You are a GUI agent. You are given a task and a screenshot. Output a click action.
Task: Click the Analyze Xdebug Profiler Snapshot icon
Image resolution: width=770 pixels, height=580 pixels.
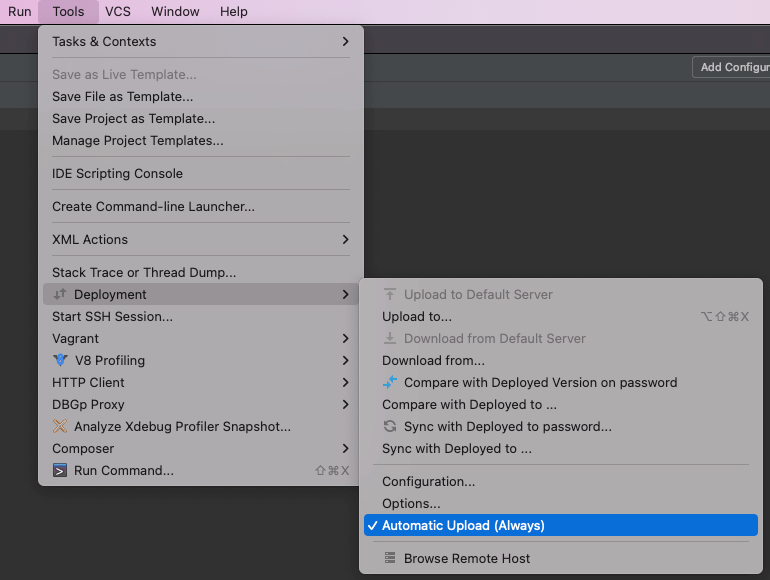pos(61,426)
